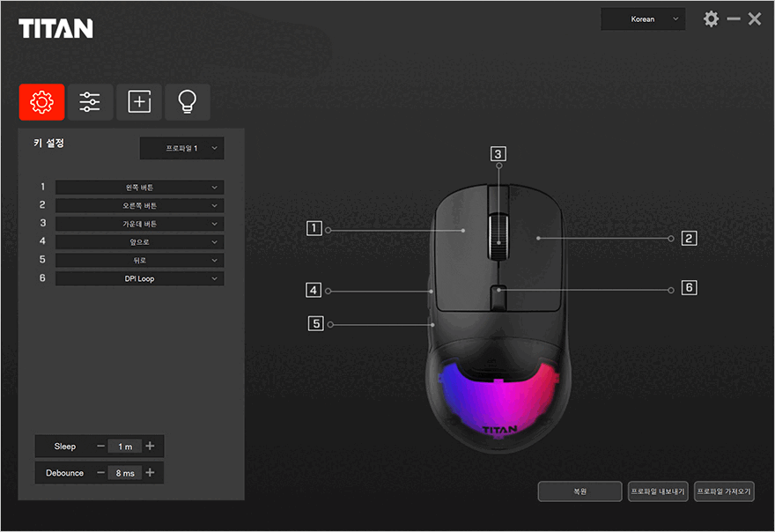Open button 5 뒤로 dropdown
The height and width of the screenshot is (532, 775).
point(139,261)
